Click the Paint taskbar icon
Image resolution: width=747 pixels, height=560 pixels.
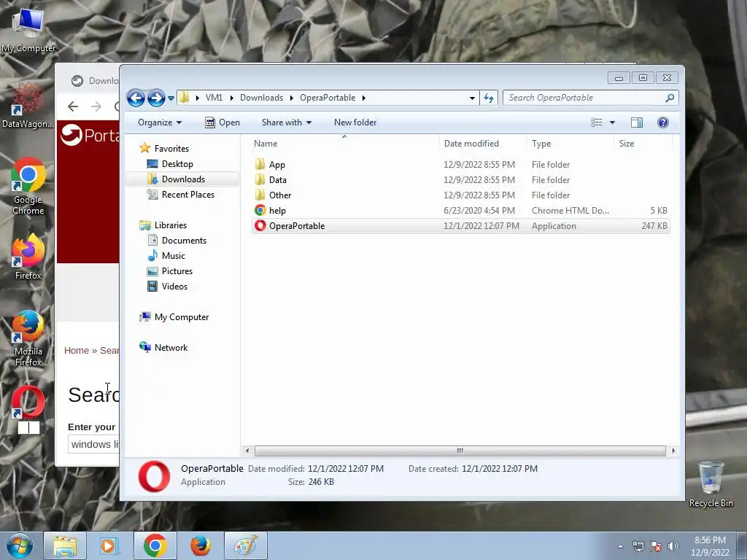(245, 545)
